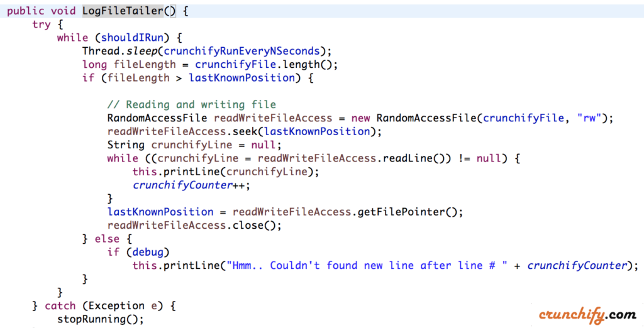Click the "rw" string literal
The height and width of the screenshot is (328, 644).
point(589,118)
